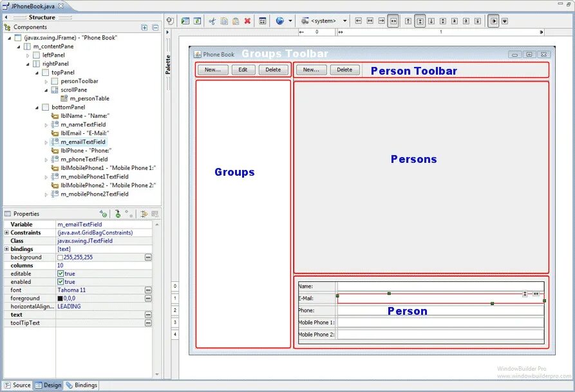Click the align left edge toolbar icon
575x392 pixels.
click(359, 21)
